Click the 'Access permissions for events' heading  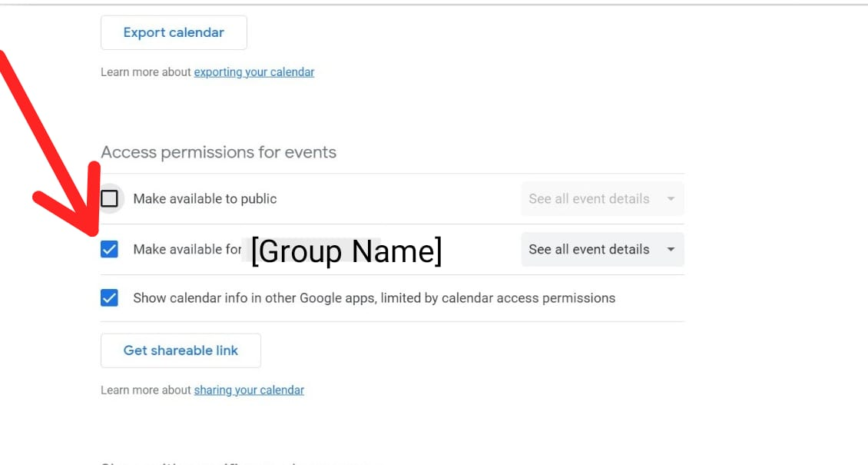219,152
